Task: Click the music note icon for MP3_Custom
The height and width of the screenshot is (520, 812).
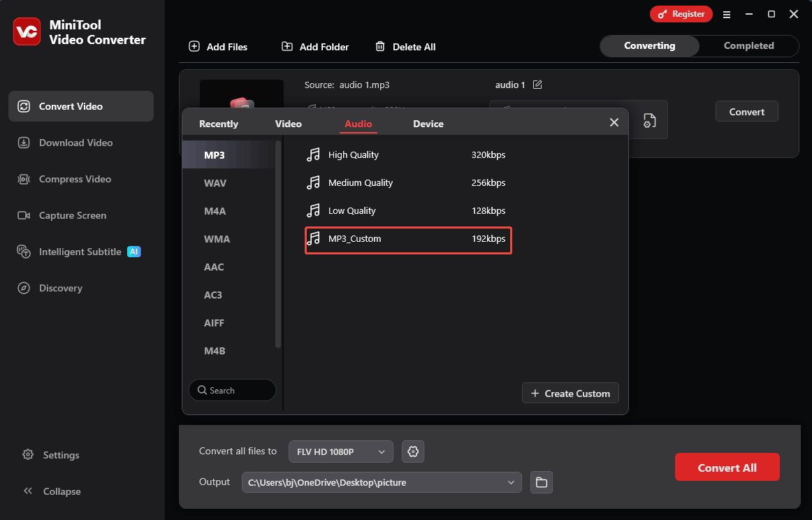Action: point(313,238)
